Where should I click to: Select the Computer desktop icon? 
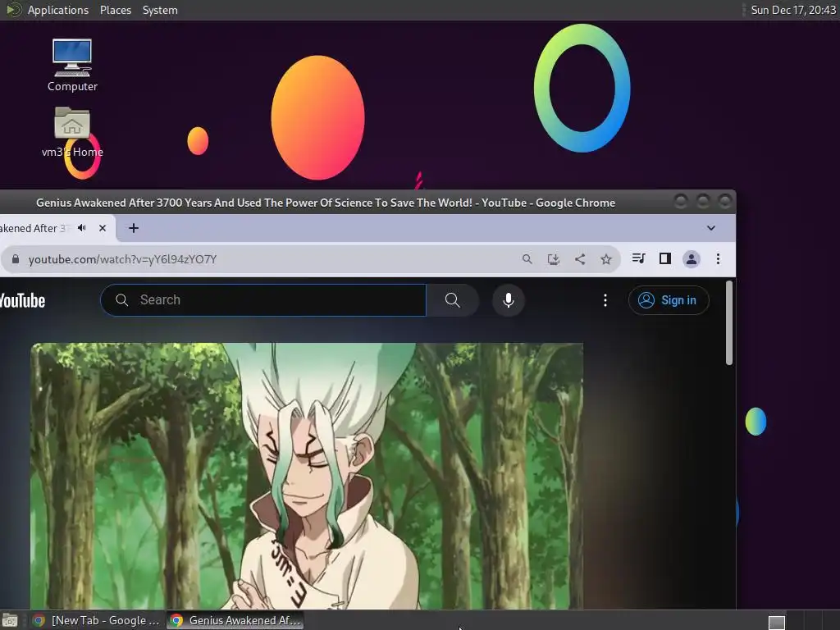72,65
